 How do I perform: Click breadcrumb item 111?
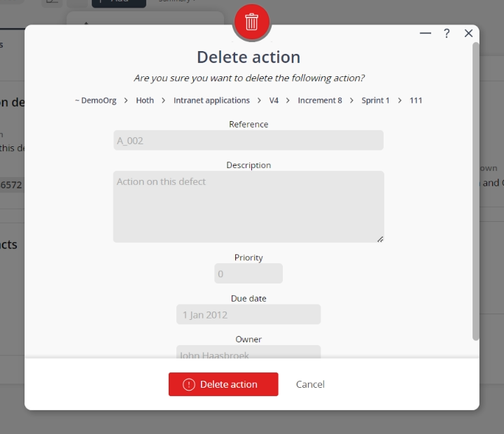point(416,100)
